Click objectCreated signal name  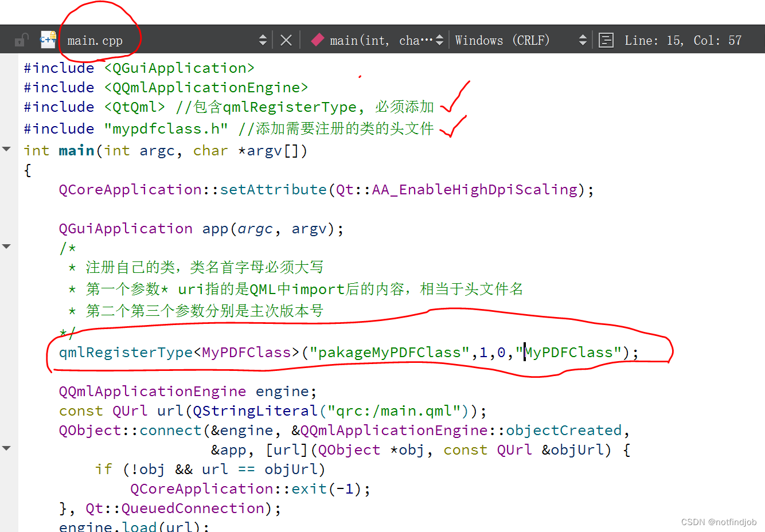[564, 430]
